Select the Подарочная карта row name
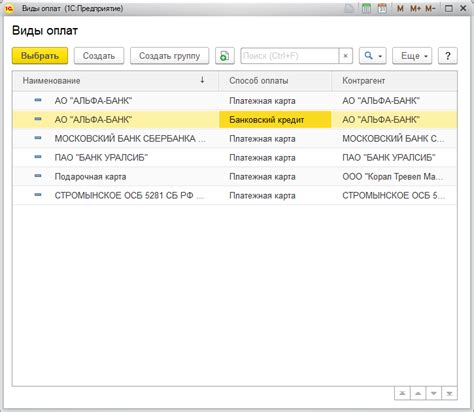This screenshot has width=474, height=412. (x=90, y=177)
